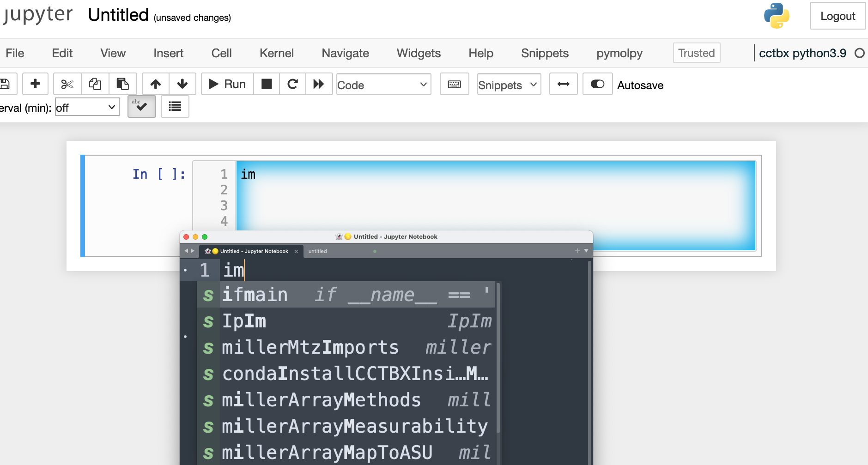Open the View menu

pyautogui.click(x=113, y=53)
